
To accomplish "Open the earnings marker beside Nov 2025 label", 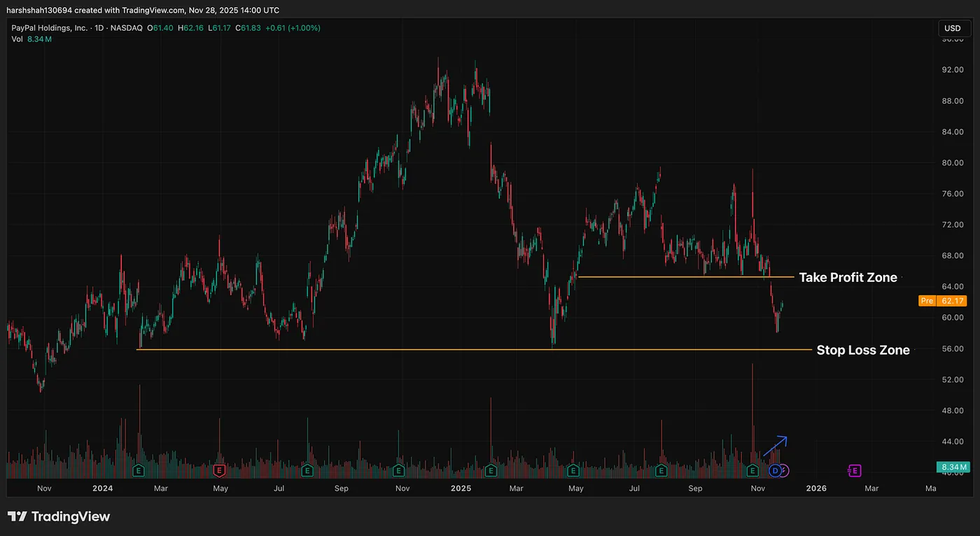I will coord(753,471).
